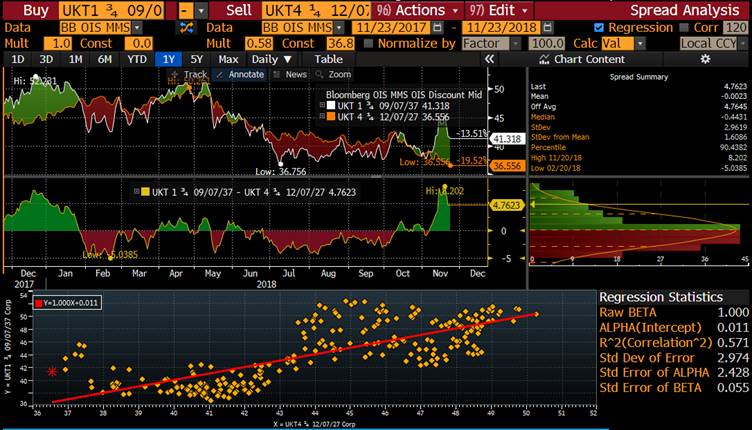The width and height of the screenshot is (752, 430).
Task: Switch to the 6M time range
Action: pyautogui.click(x=105, y=59)
